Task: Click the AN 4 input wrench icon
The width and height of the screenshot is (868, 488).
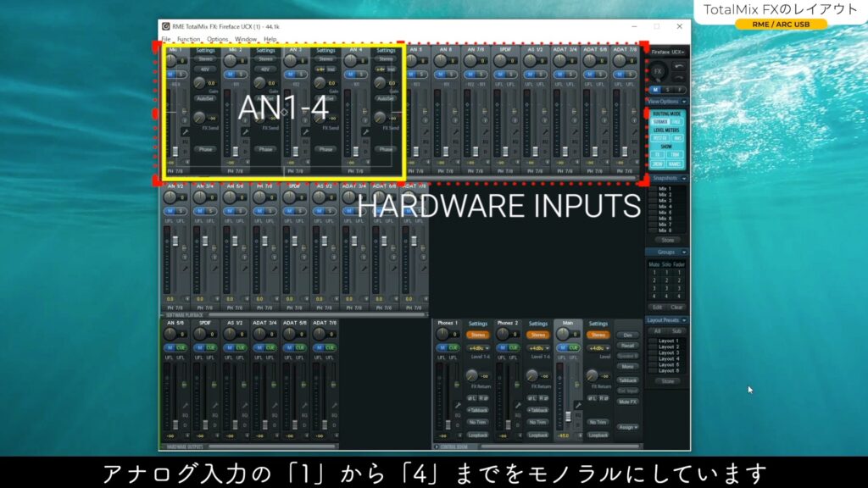Action: click(365, 132)
